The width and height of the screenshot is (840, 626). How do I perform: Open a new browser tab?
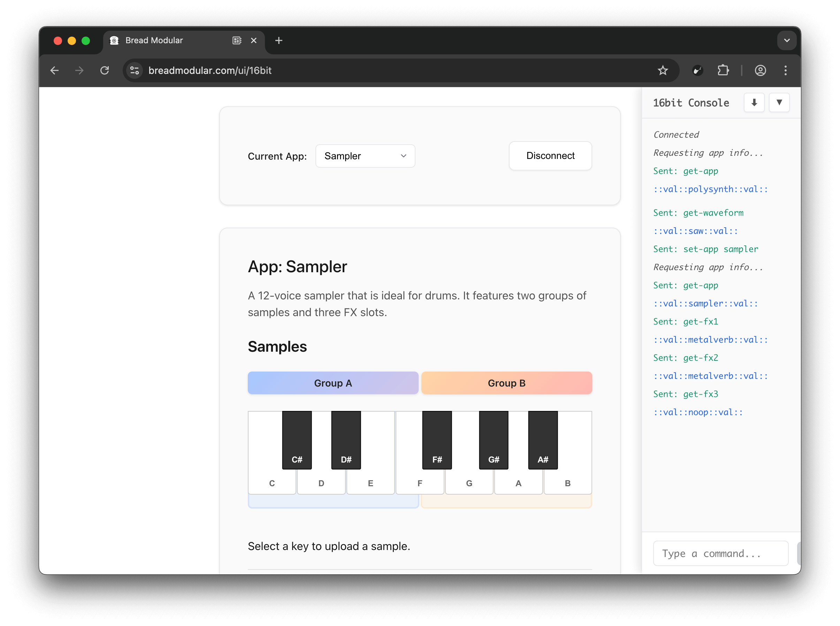(278, 40)
